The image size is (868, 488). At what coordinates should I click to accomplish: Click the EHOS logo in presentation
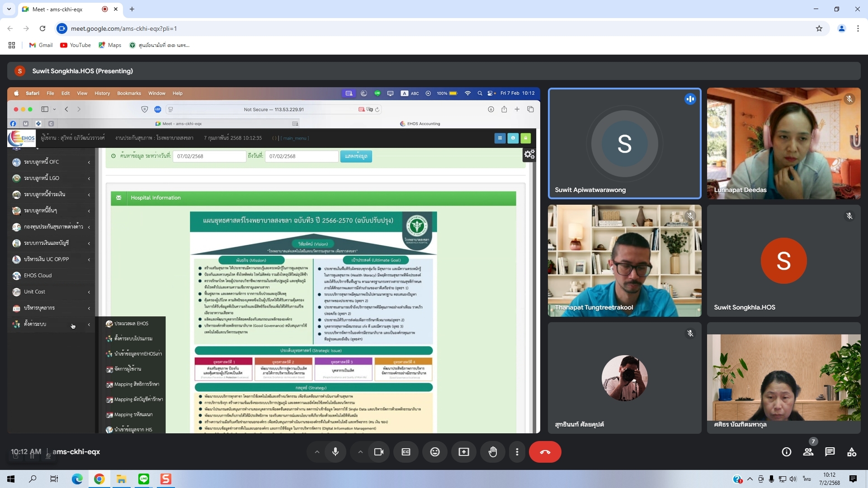tap(21, 138)
